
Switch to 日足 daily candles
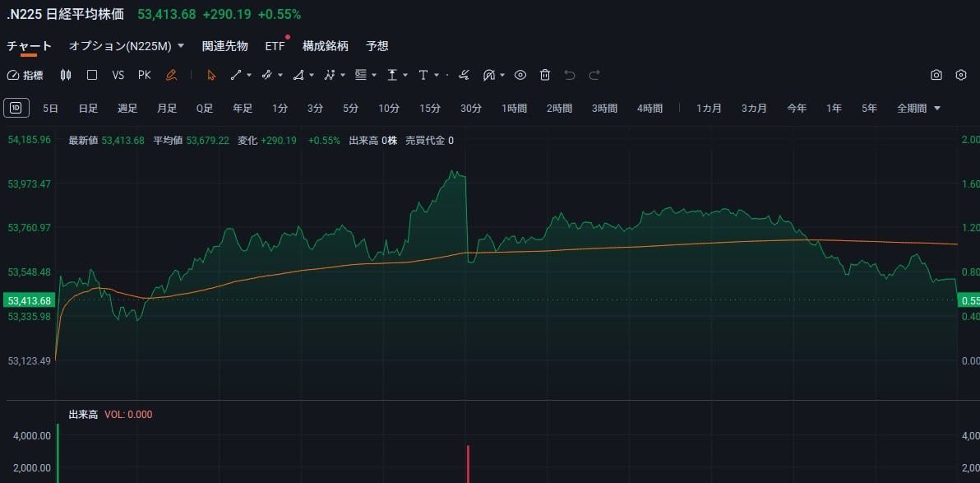[x=88, y=109]
